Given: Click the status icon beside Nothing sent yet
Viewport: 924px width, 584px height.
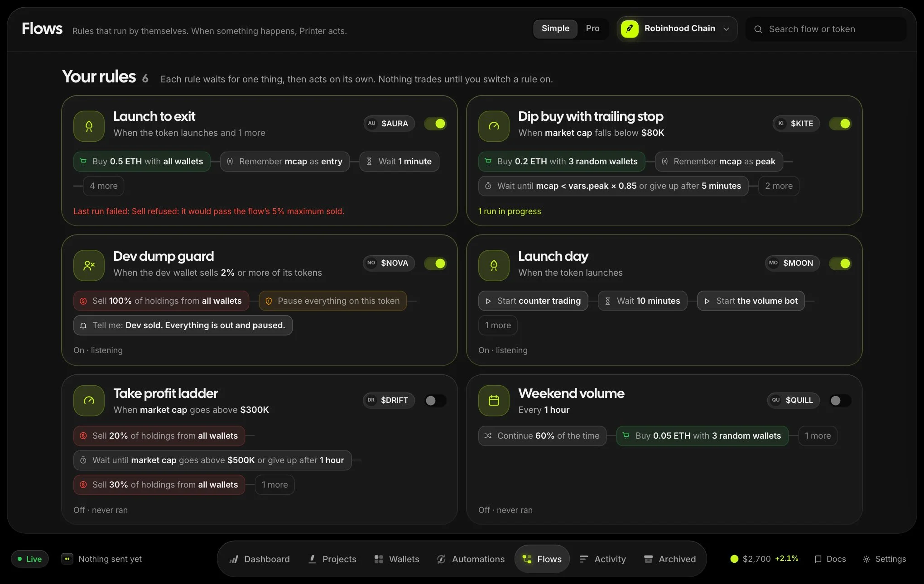Looking at the screenshot, I should [x=67, y=559].
